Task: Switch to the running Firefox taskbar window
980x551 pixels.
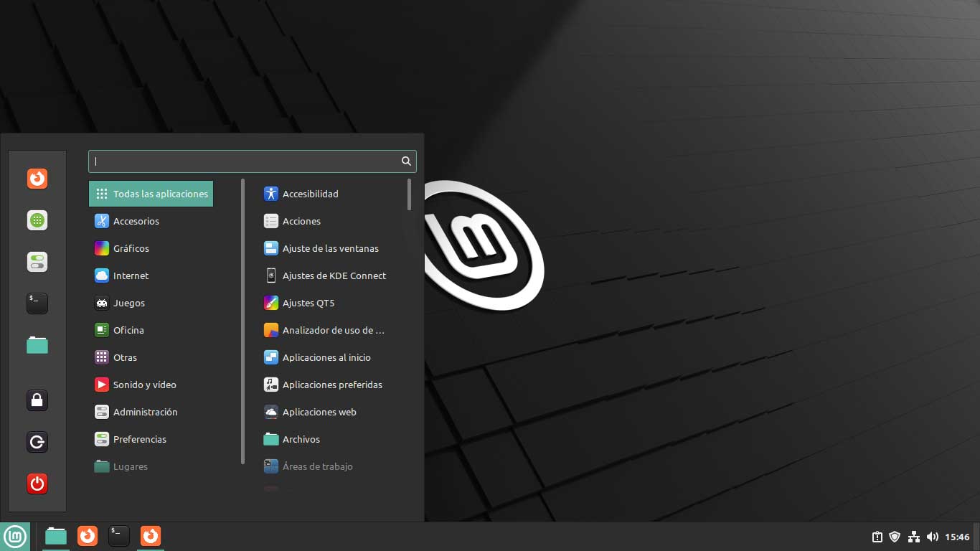Action: 151,536
